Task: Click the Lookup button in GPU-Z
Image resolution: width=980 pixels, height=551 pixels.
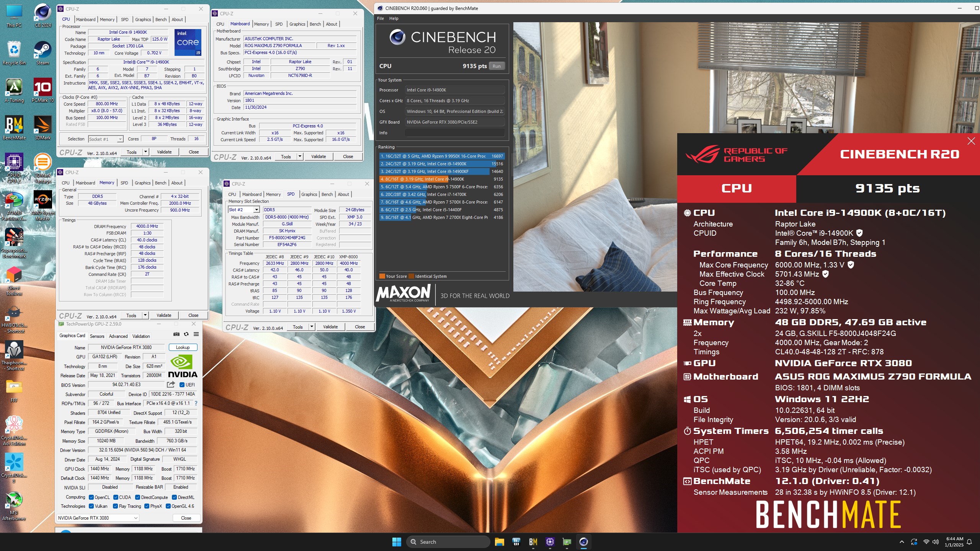Action: tap(183, 347)
